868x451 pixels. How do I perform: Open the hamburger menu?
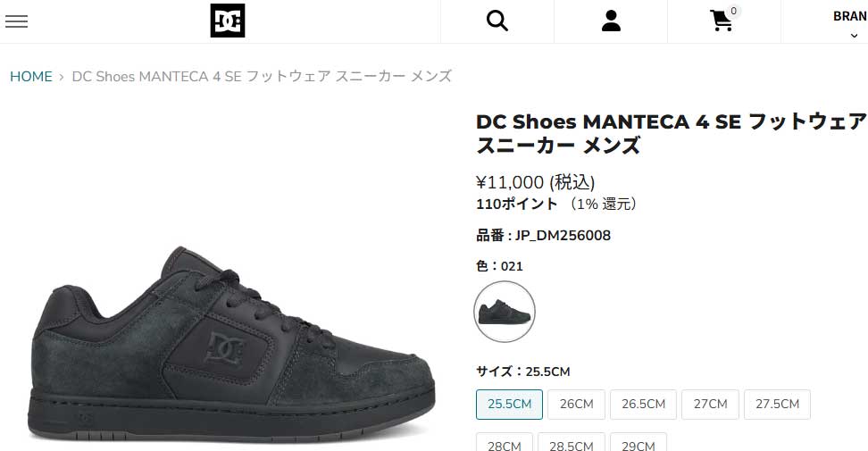(16, 21)
